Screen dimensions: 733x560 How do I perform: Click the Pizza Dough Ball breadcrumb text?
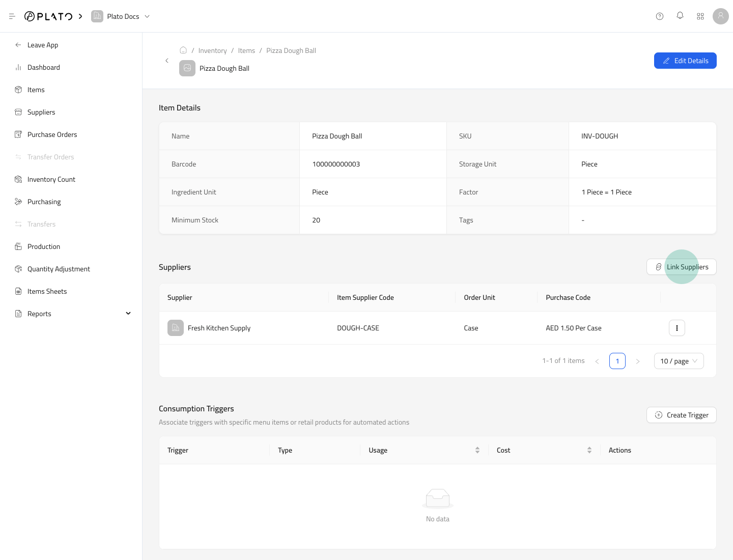[x=291, y=50]
